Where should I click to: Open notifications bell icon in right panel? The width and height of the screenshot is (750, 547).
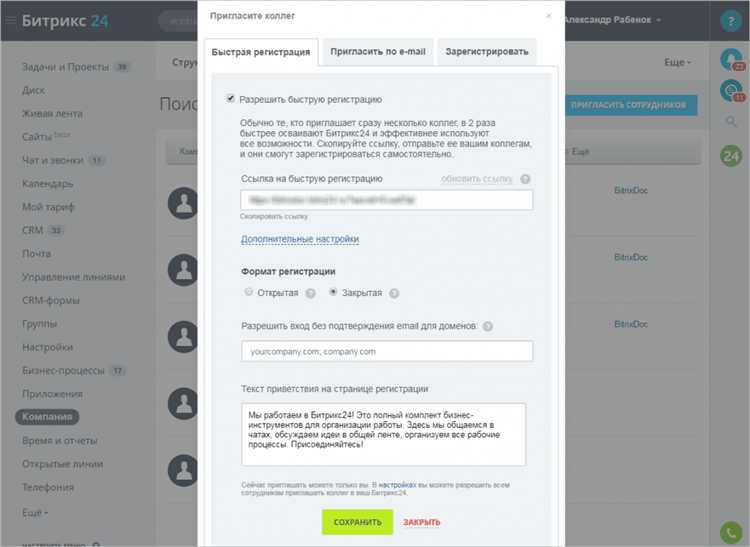pos(731,60)
